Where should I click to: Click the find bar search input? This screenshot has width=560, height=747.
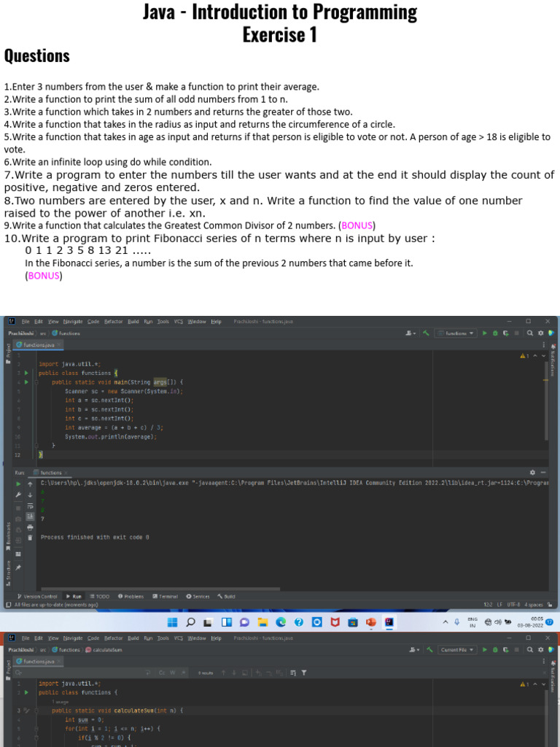tap(81, 673)
